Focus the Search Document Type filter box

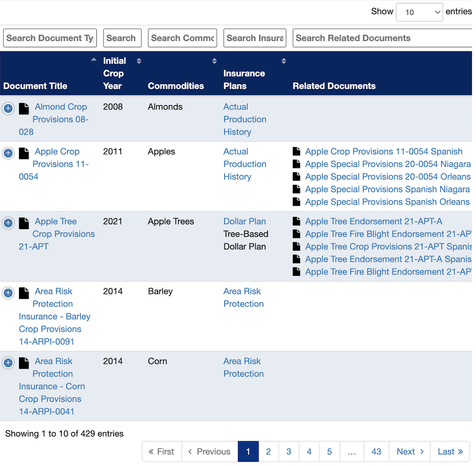click(50, 38)
